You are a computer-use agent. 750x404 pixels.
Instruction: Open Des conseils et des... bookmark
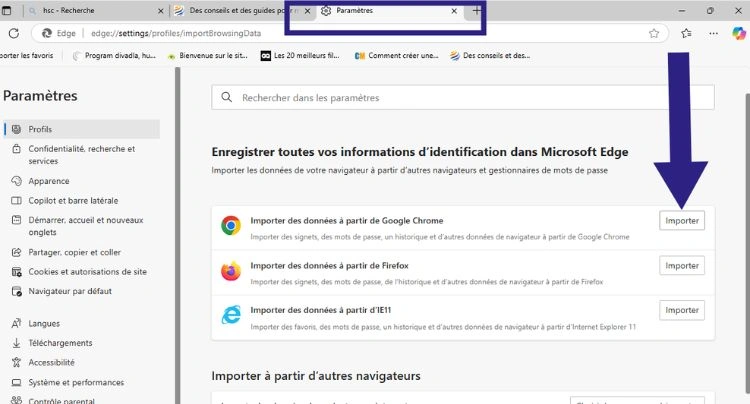[490, 55]
